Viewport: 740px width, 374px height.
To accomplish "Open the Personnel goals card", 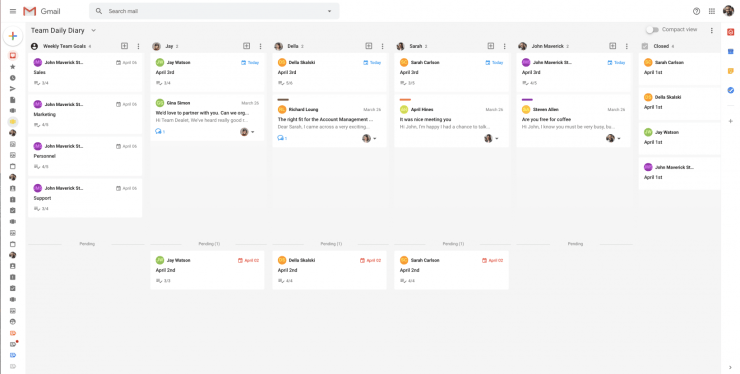I will [x=85, y=156].
